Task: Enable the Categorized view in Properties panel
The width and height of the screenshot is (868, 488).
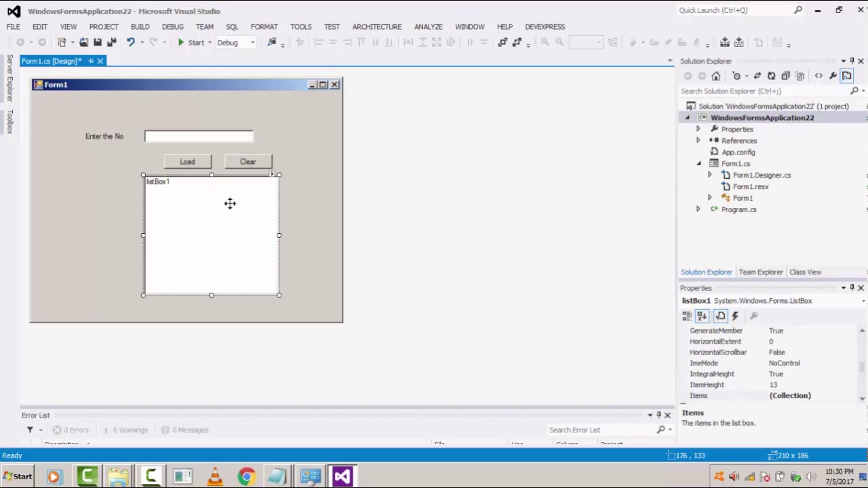Action: point(687,316)
